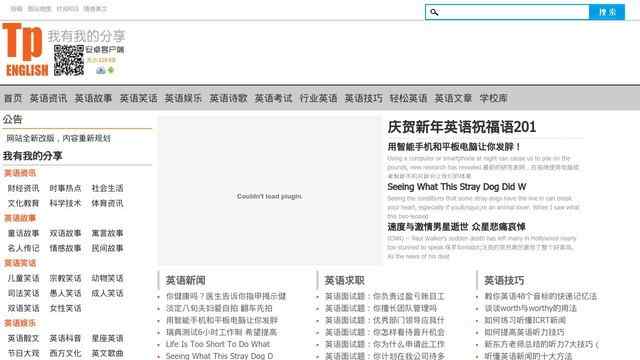Click the first link in the top-left utility bar

coord(16,9)
